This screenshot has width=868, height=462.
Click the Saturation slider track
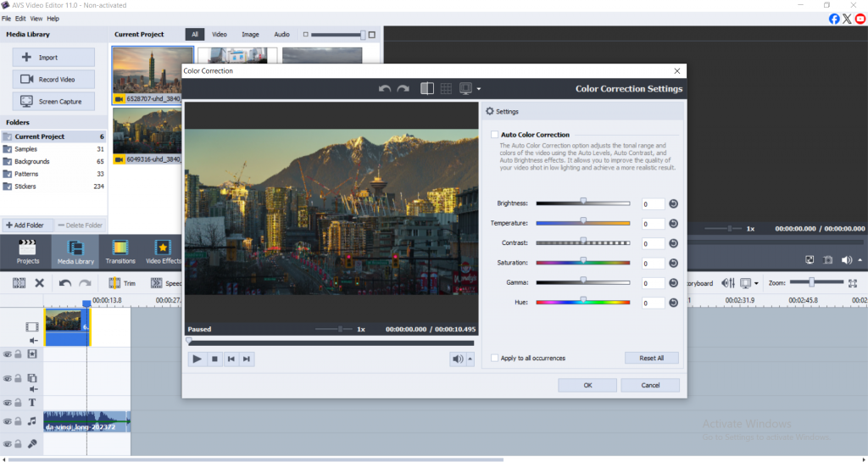pos(583,263)
